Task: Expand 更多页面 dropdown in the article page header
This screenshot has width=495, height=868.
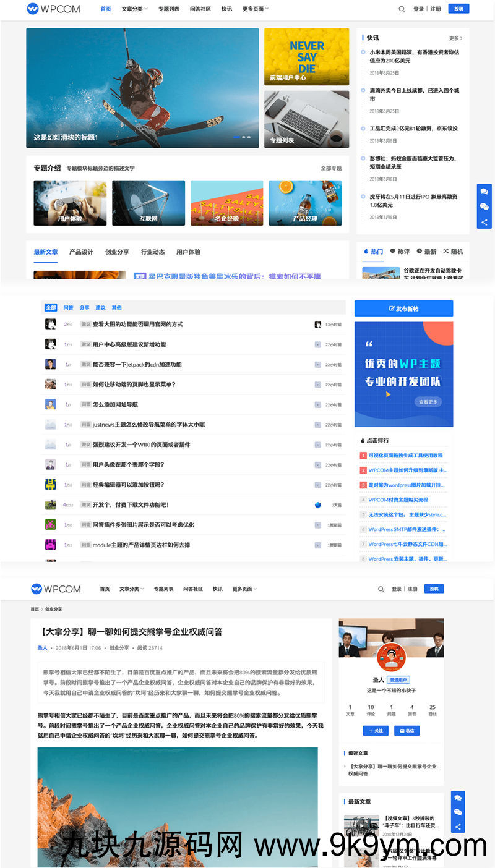Action: [244, 589]
